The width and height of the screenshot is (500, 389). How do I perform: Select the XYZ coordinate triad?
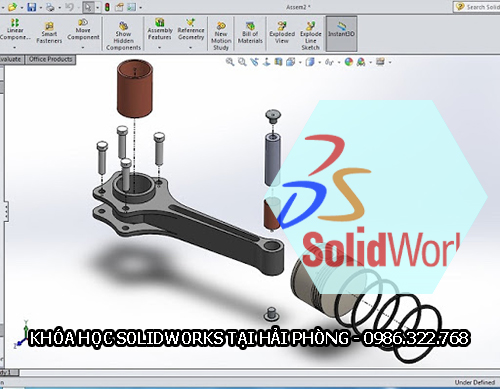coord(22,334)
